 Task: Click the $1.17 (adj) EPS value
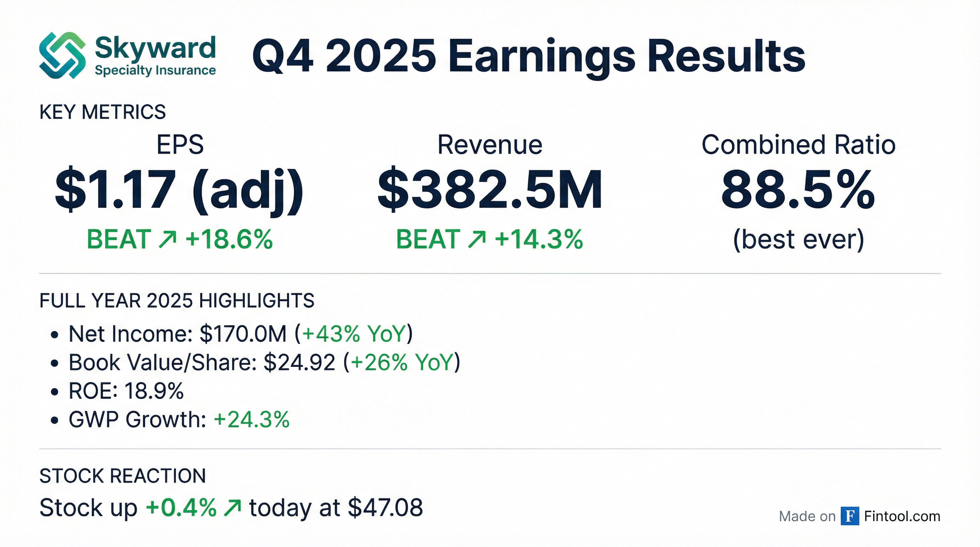pyautogui.click(x=179, y=190)
